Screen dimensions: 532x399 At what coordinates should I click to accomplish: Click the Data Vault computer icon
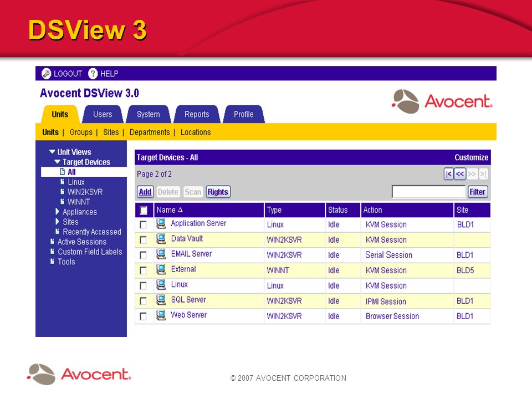coord(161,239)
